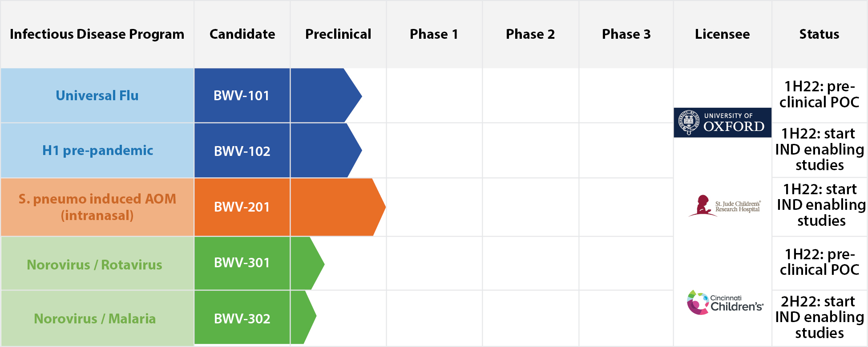
Task: Click the green BWV-302 progress arrow
Action: pyautogui.click(x=302, y=317)
